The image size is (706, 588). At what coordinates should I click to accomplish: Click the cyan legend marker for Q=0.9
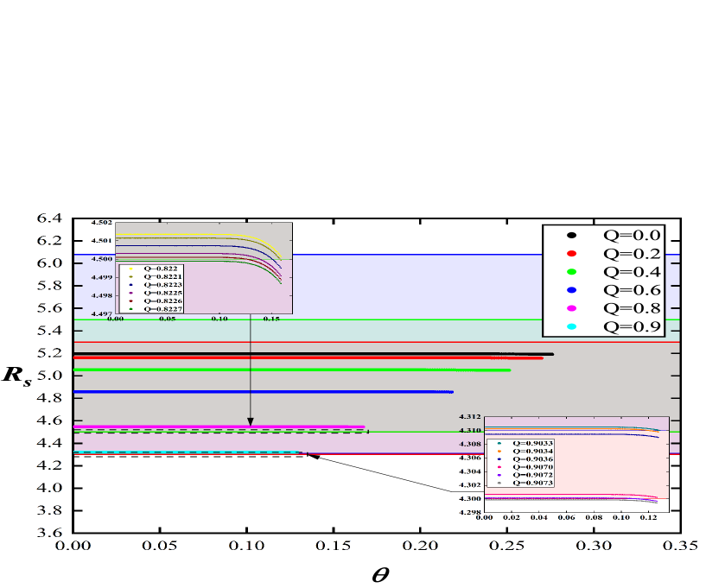tap(571, 326)
